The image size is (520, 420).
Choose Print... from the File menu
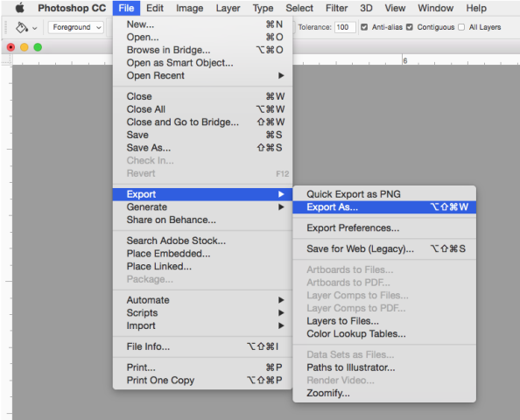(x=202, y=367)
